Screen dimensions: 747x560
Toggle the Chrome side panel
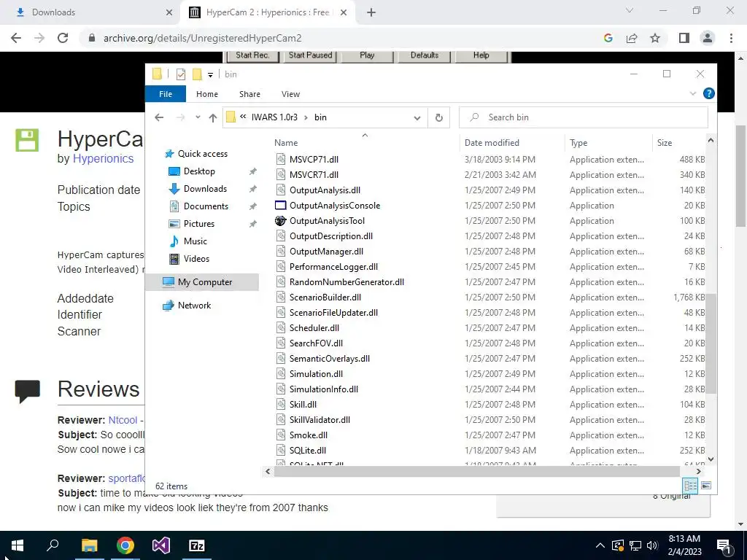pos(684,38)
